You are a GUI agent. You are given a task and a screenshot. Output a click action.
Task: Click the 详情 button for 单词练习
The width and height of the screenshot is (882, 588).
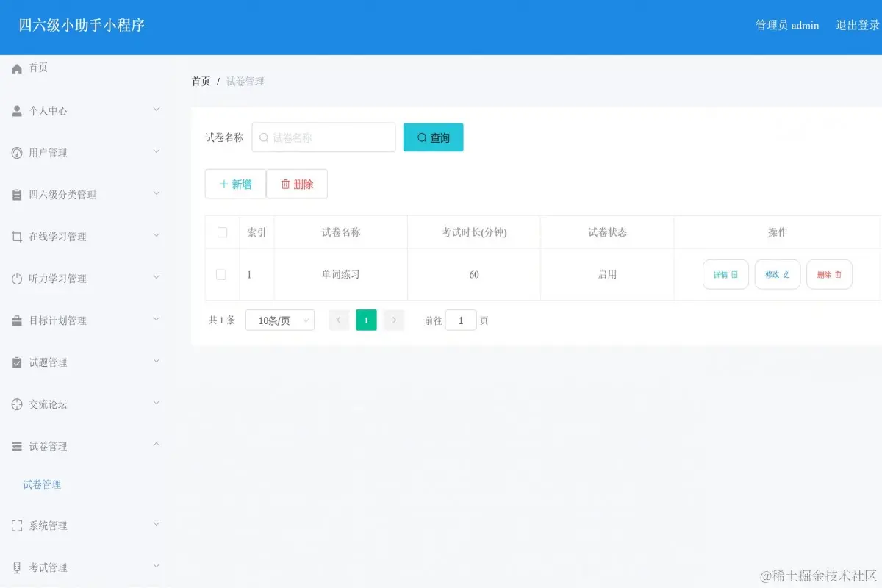point(726,274)
